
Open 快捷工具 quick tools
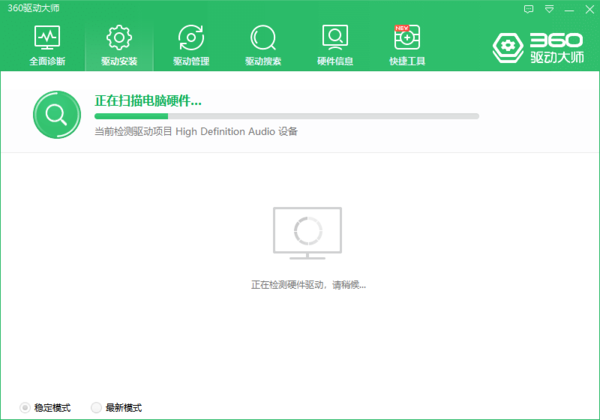[x=407, y=45]
